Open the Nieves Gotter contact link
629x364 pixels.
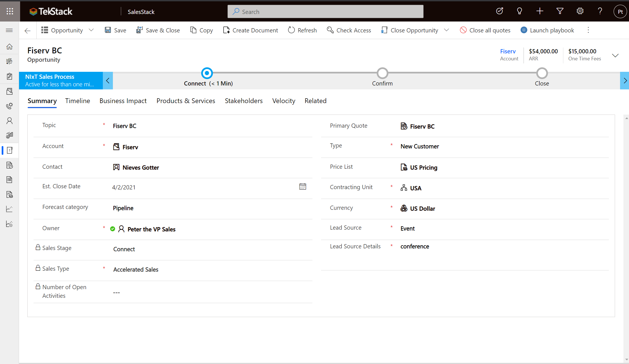coord(141,168)
